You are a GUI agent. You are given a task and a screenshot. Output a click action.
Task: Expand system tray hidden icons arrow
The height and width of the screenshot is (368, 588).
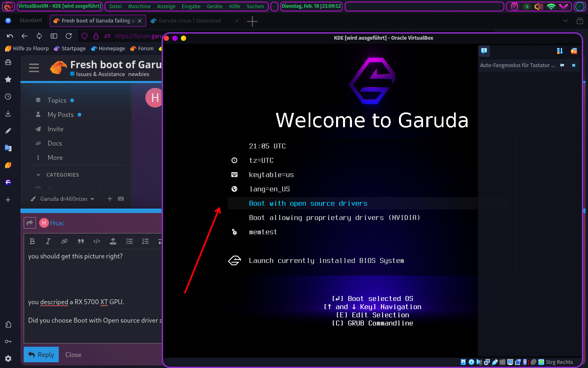click(x=564, y=6)
